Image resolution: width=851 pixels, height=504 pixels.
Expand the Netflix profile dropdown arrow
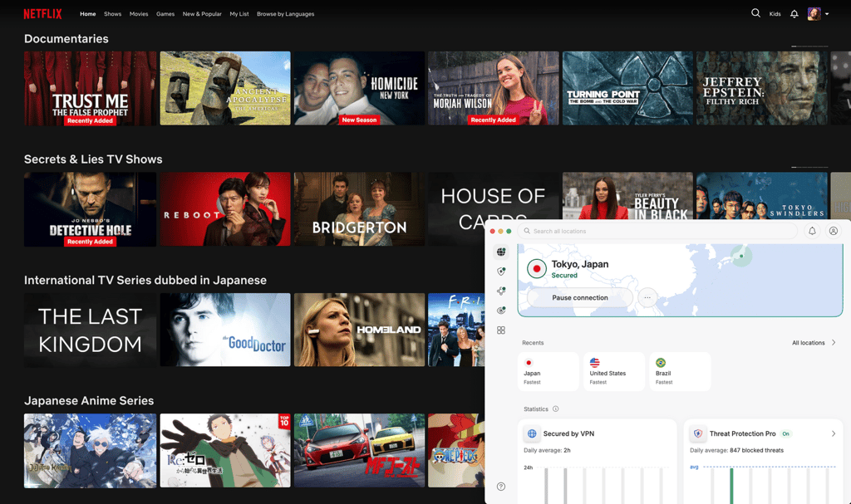point(827,14)
